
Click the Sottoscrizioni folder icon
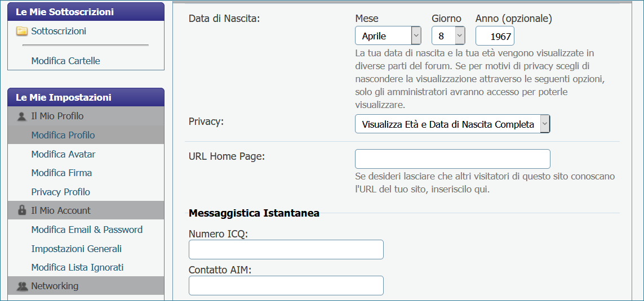point(22,31)
